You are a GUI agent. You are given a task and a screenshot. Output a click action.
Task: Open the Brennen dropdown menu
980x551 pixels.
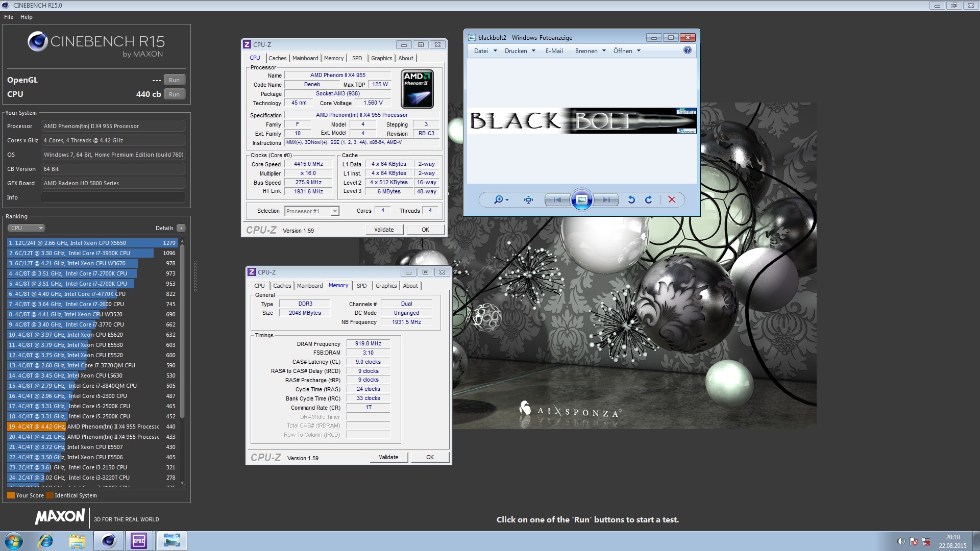coord(591,51)
